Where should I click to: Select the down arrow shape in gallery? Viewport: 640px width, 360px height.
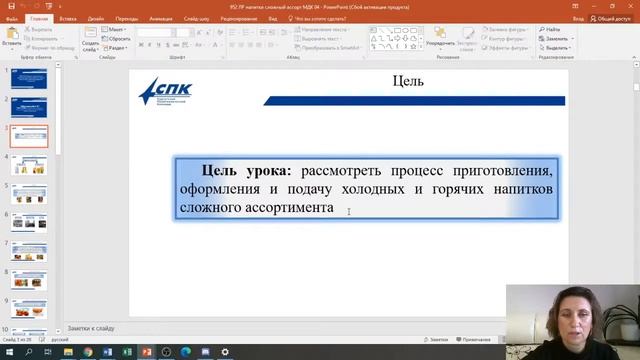(x=405, y=38)
